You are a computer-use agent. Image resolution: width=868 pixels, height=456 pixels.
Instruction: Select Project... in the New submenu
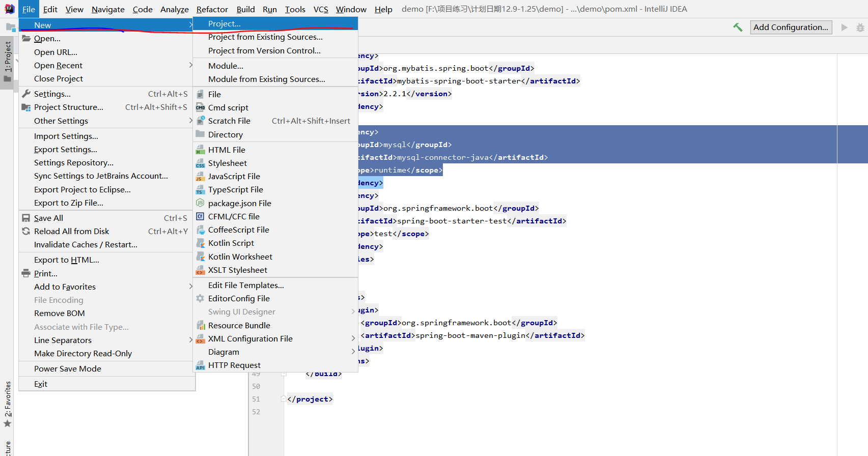(x=275, y=24)
